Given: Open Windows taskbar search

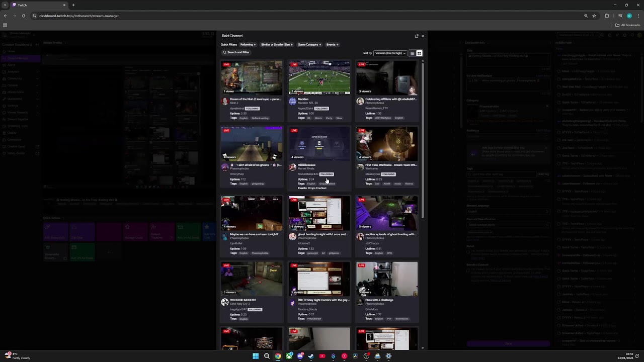Looking at the screenshot, I should click(267, 356).
